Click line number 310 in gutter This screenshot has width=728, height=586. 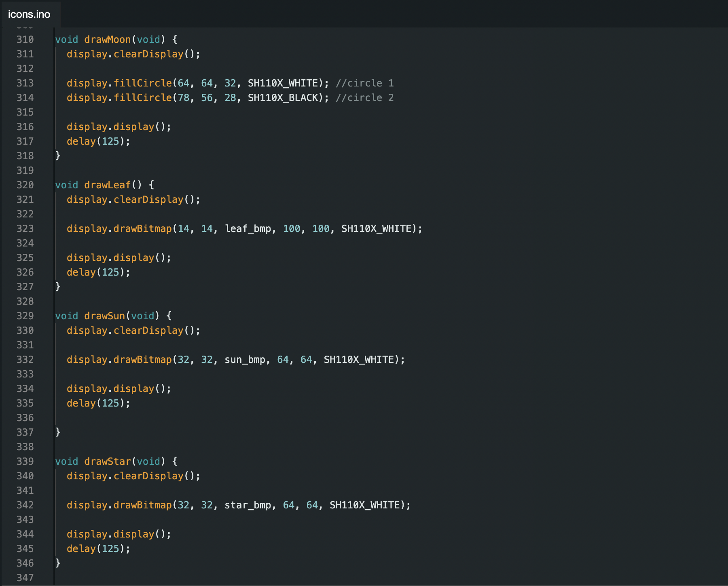pos(25,40)
